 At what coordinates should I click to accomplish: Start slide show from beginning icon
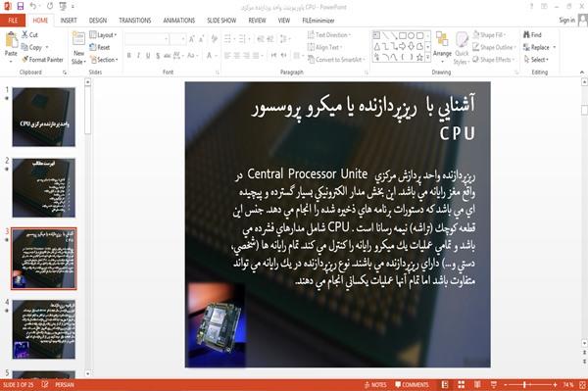tap(63, 6)
